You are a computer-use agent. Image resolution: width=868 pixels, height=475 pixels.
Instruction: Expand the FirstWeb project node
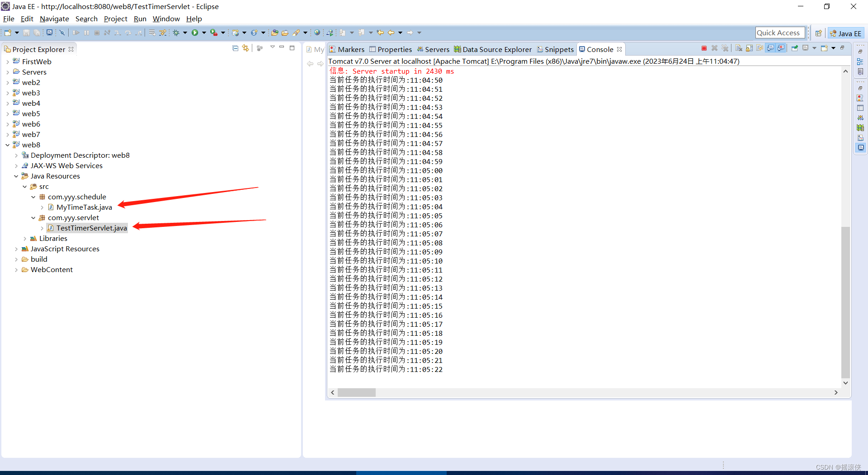click(x=8, y=62)
